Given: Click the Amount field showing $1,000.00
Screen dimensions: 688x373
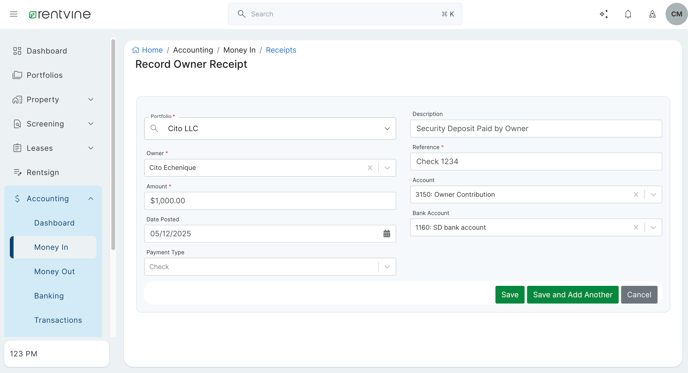Looking at the screenshot, I should 270,201.
